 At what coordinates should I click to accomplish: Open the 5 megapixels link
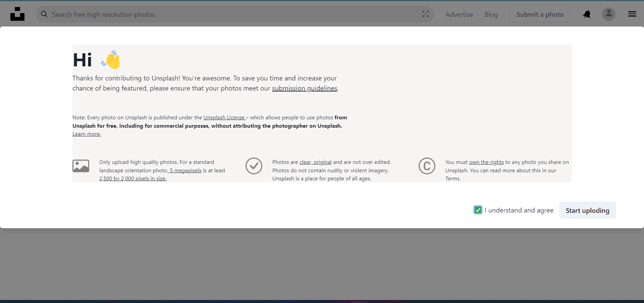click(x=185, y=171)
